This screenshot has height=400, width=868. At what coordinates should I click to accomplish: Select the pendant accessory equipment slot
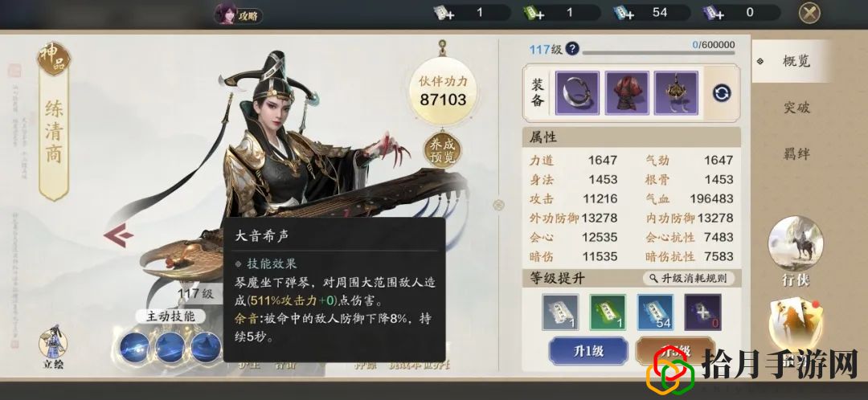pos(676,93)
